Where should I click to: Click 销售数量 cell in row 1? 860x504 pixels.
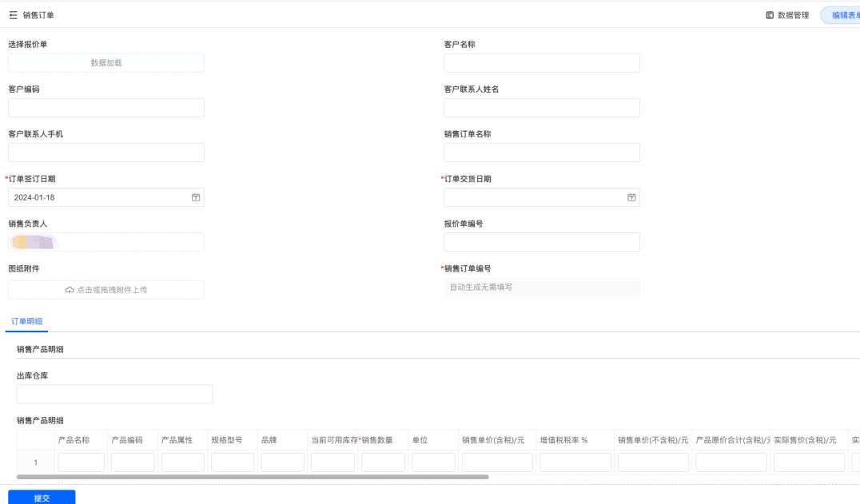coord(384,462)
